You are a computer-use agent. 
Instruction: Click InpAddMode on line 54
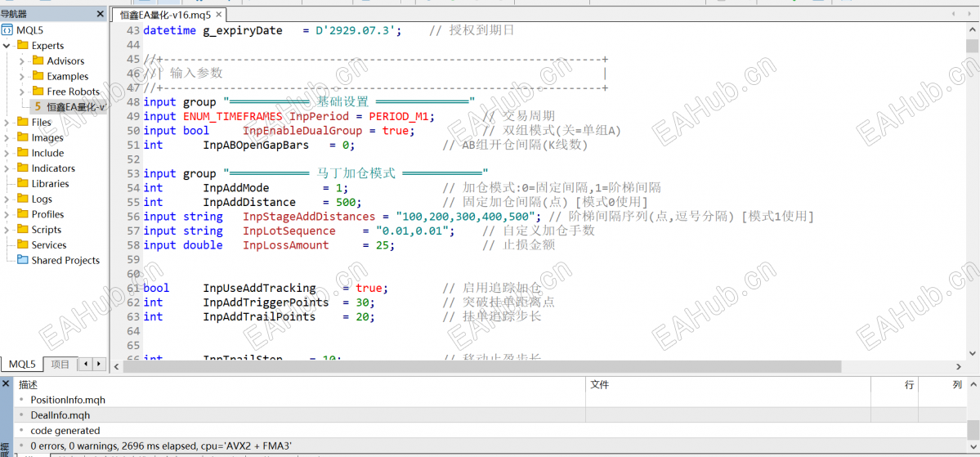(x=236, y=188)
